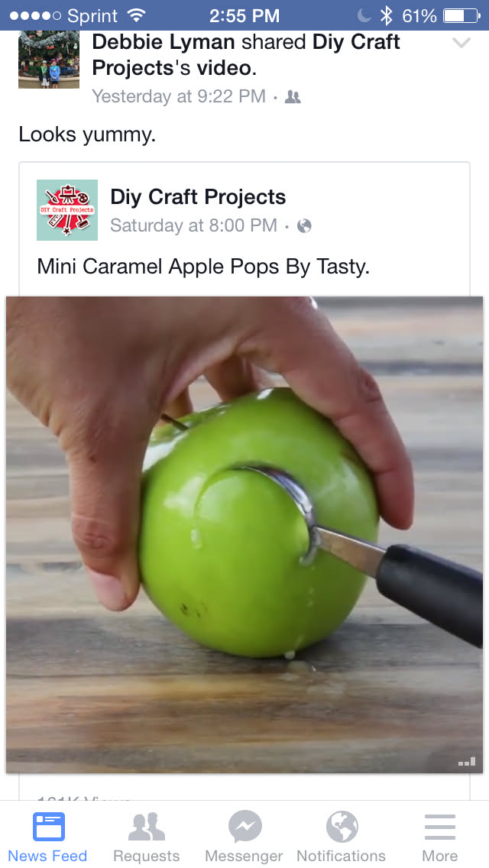Open Diy Craft Projects page name
Viewport: 489px width, 868px height.
click(x=198, y=196)
